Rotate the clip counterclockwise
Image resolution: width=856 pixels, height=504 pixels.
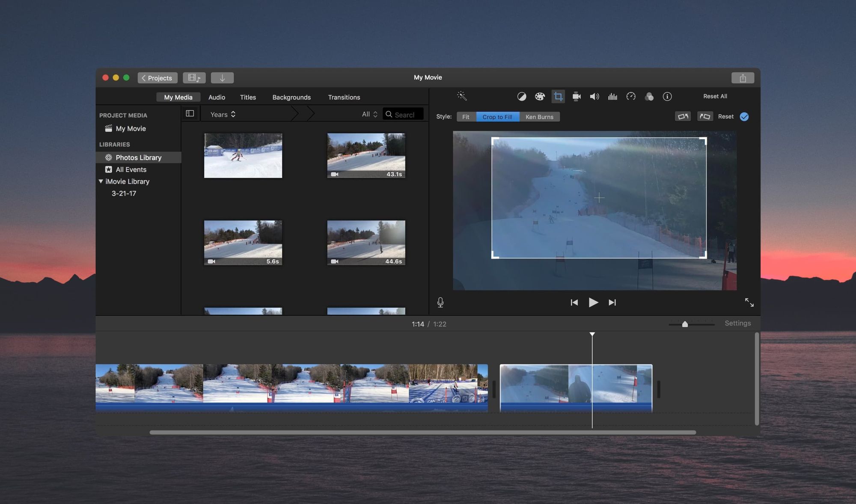pos(683,116)
